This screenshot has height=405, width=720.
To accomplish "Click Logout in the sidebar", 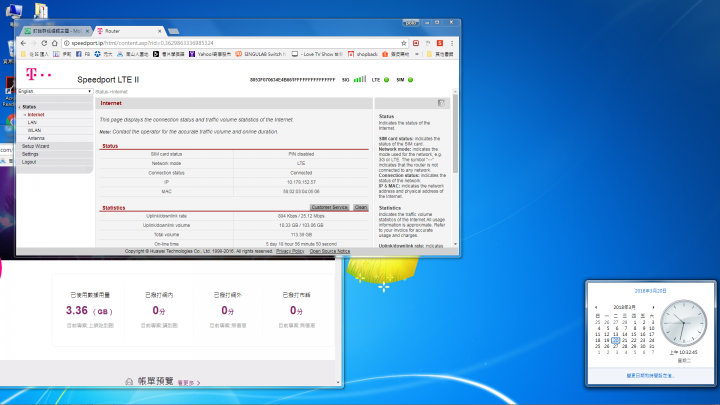I will click(x=29, y=162).
